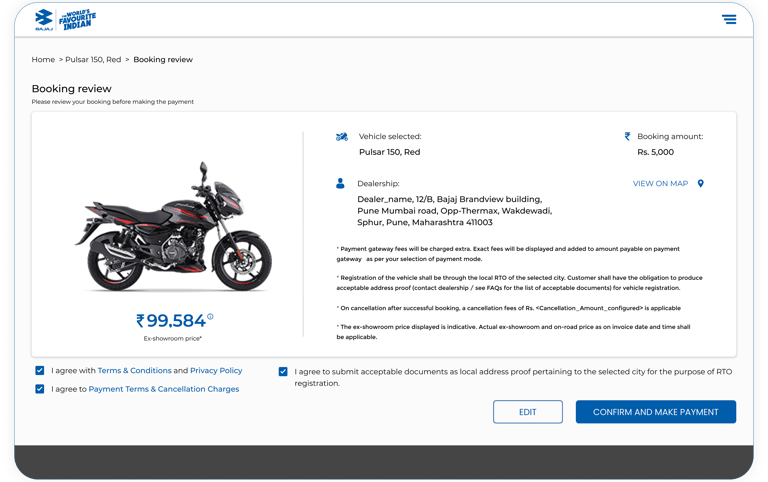Click the EDIT button
Viewport: 768px width, 482px height.
pyautogui.click(x=528, y=412)
